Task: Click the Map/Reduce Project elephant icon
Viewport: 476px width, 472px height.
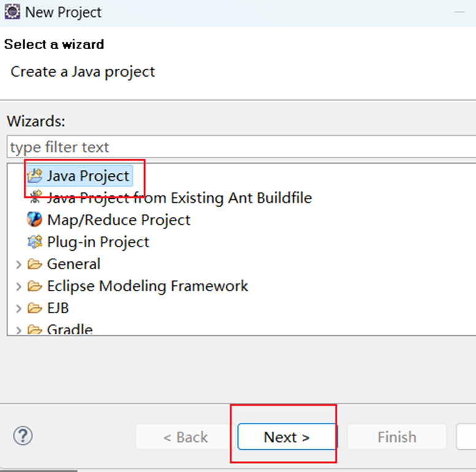Action: tap(34, 219)
